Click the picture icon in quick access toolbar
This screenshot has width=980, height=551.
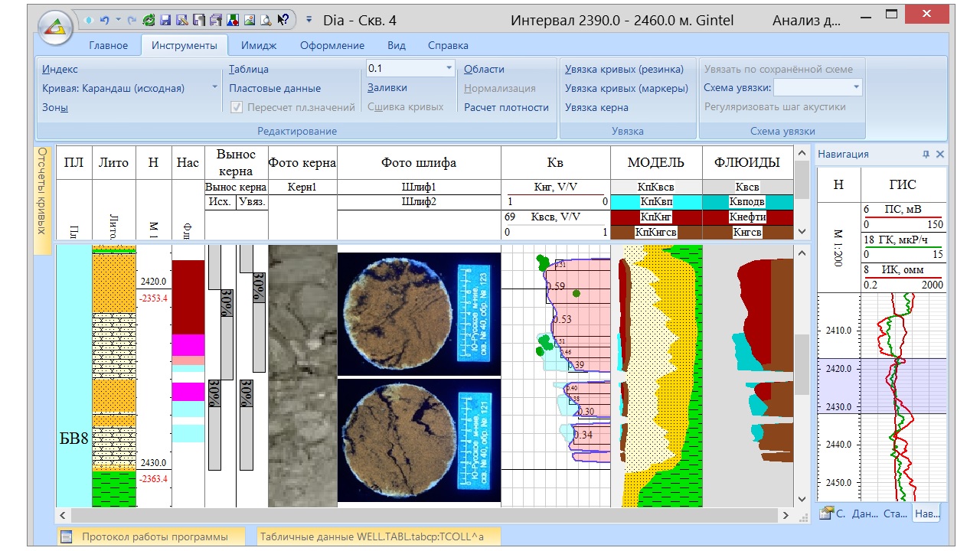249,20
